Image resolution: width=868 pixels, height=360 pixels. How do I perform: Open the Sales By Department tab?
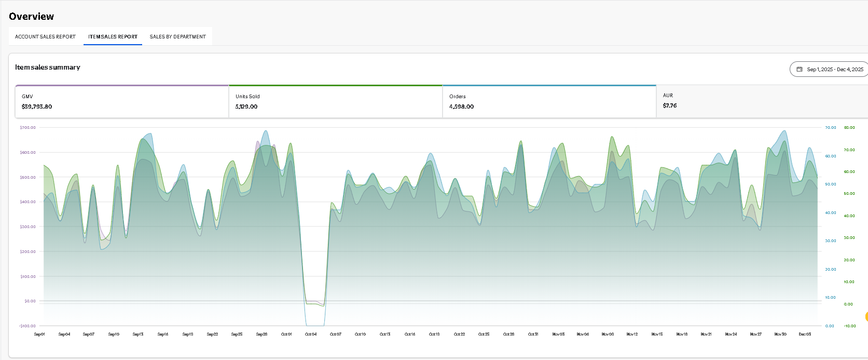pyautogui.click(x=177, y=37)
